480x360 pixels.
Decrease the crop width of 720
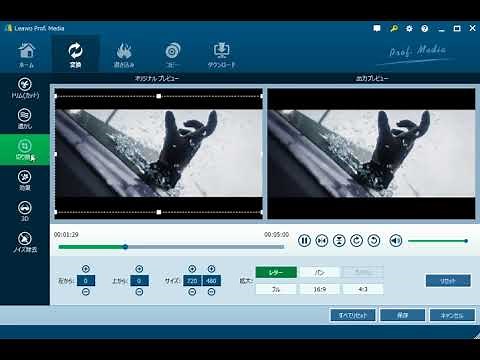pyautogui.click(x=192, y=292)
